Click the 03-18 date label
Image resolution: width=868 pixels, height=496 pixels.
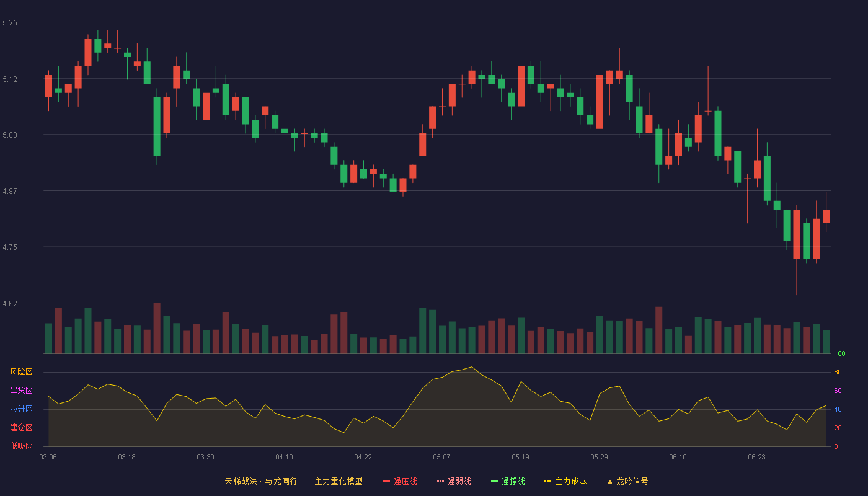[x=126, y=457]
